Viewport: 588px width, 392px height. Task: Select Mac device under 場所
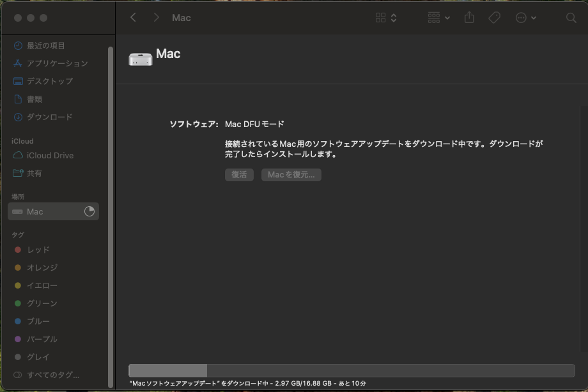coord(53,212)
